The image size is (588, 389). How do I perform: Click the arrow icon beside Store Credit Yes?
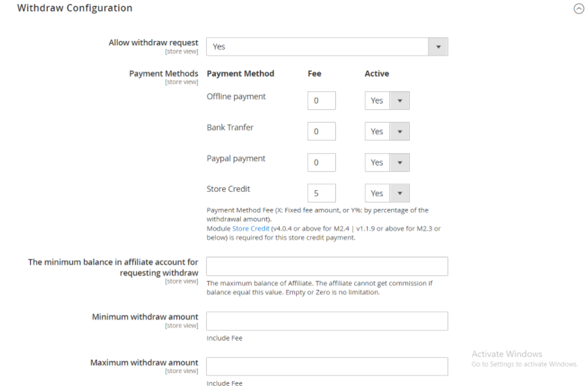400,194
